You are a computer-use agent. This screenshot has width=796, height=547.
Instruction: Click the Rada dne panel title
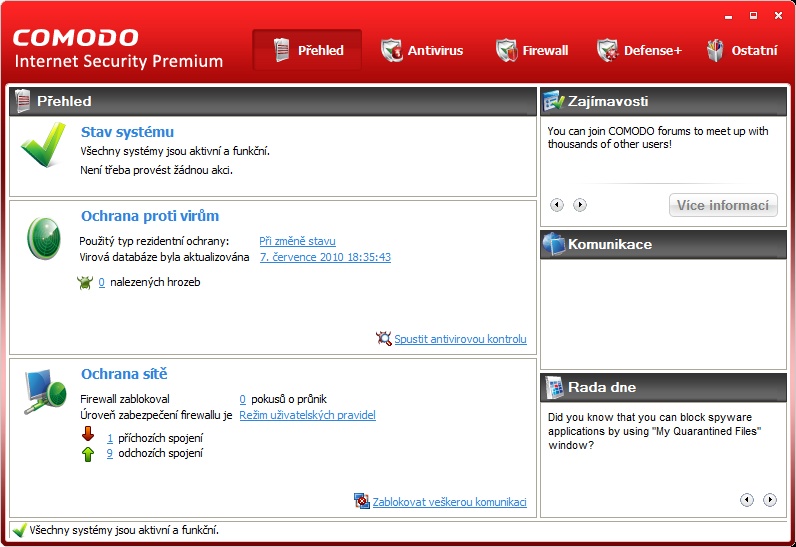pos(602,387)
